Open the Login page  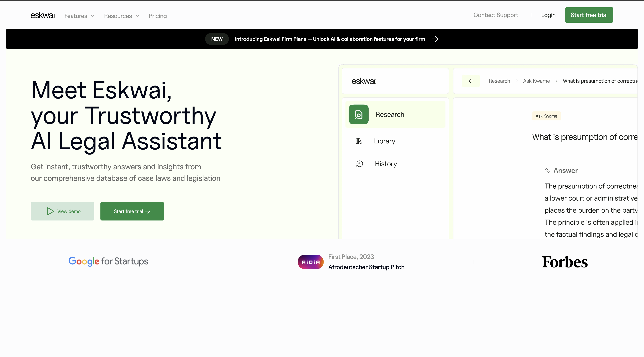[x=548, y=15]
